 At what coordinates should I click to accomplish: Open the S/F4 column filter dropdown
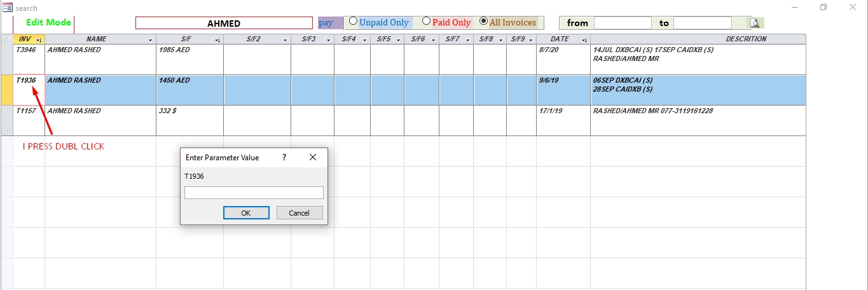tap(365, 39)
